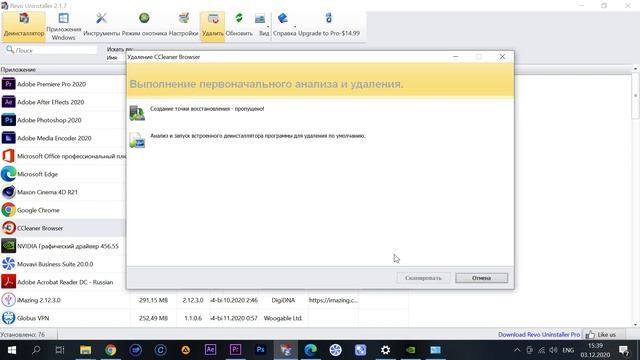Click the Установлено: 76 status text
Image resolution: width=640 pixels, height=360 pixels.
22,334
